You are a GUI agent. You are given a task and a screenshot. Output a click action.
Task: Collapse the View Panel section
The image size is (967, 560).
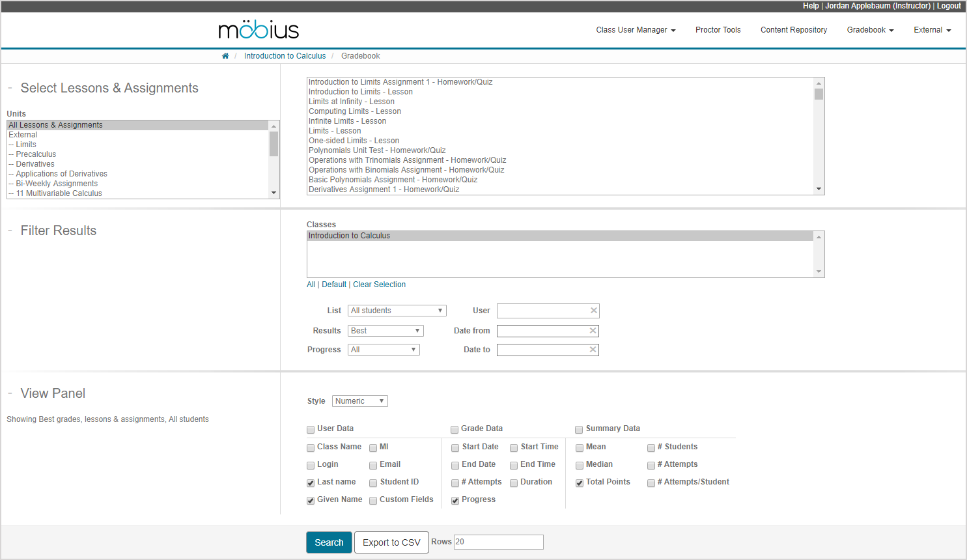tap(10, 393)
